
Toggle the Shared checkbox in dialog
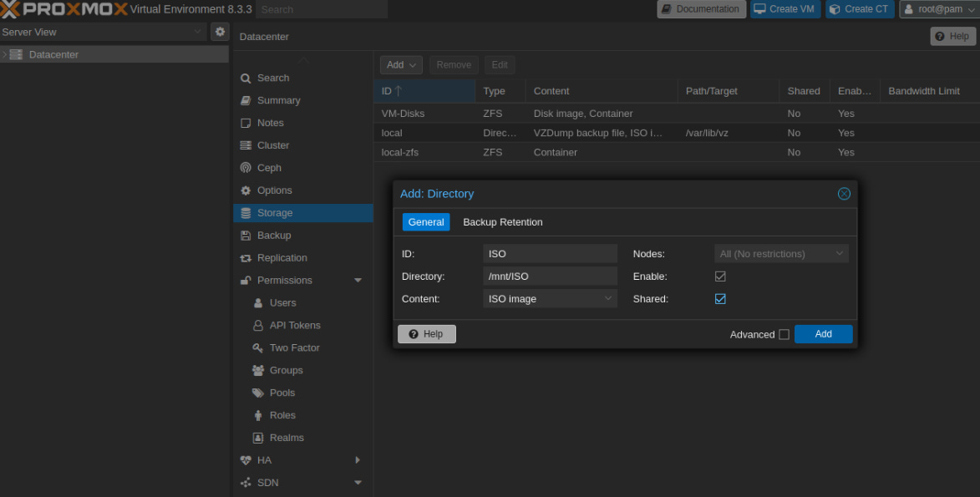720,299
